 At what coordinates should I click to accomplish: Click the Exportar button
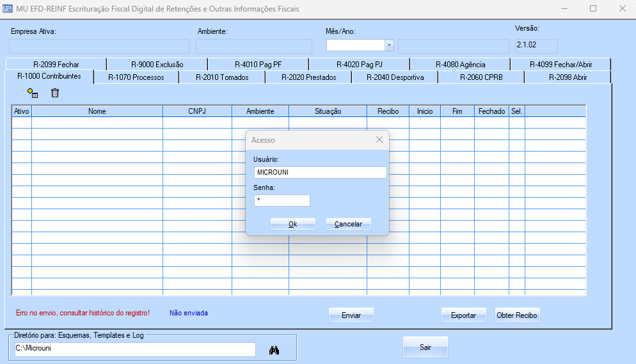coord(464,315)
